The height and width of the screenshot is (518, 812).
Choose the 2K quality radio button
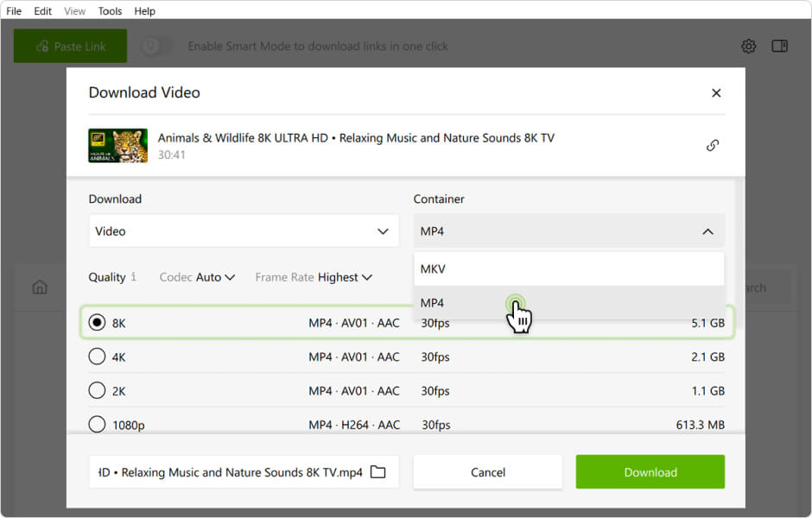(97, 390)
